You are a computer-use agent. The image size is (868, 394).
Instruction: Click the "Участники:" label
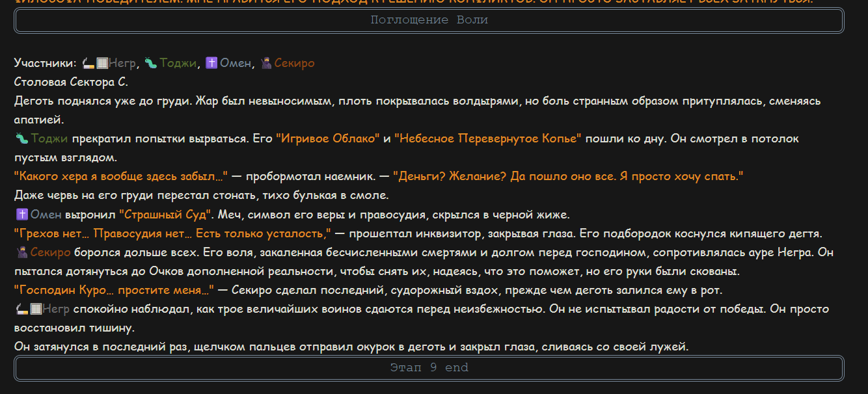point(46,63)
